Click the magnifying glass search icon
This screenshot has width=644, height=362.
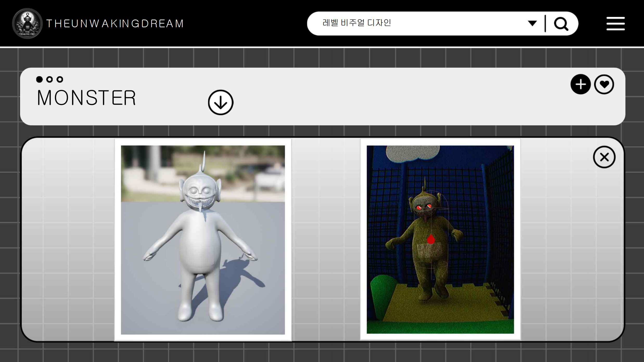click(x=561, y=24)
